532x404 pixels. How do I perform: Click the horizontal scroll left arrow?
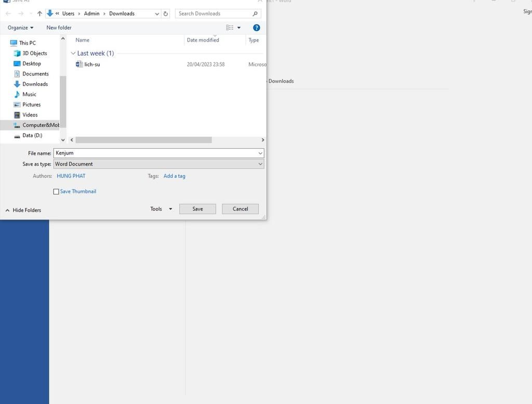click(x=72, y=140)
